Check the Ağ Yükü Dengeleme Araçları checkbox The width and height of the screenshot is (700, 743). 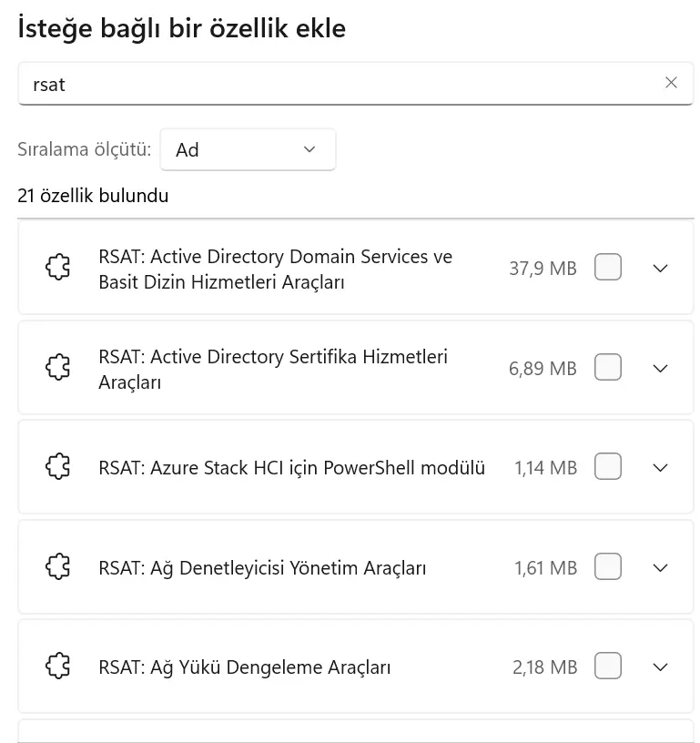click(x=607, y=667)
